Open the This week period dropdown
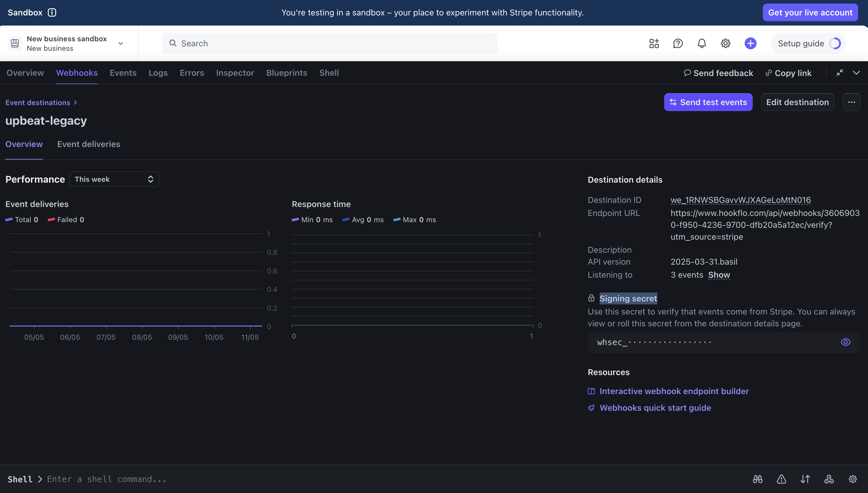Screen dimensions: 868x493 pyautogui.click(x=114, y=179)
